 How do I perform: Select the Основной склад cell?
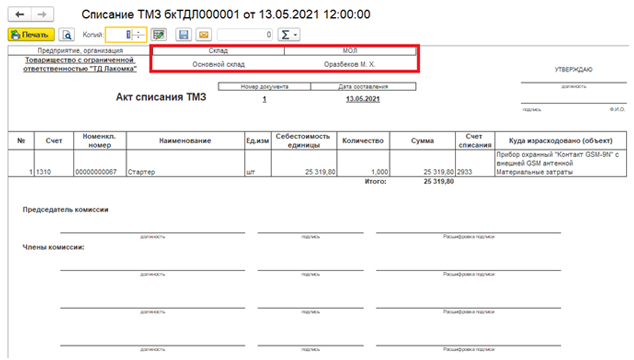218,64
